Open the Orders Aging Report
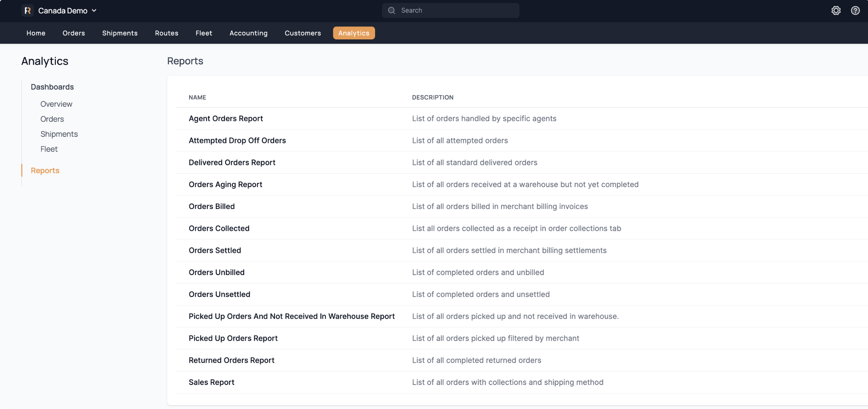 [x=225, y=184]
